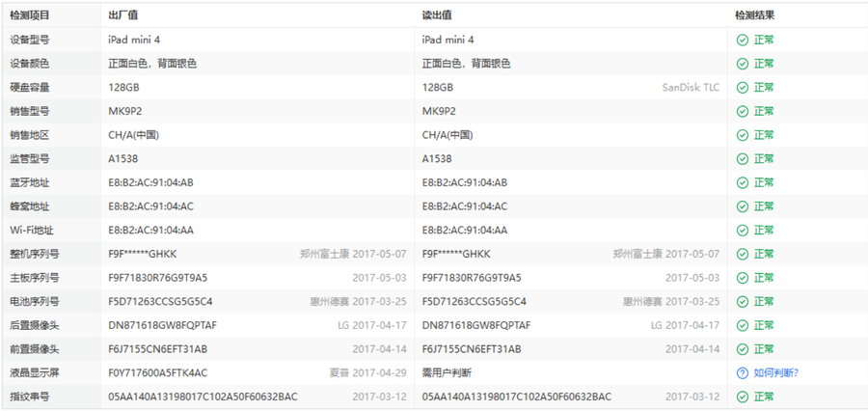Click the 正常 result text for 销售地区
Viewport: 868px width, 411px height.
point(764,135)
